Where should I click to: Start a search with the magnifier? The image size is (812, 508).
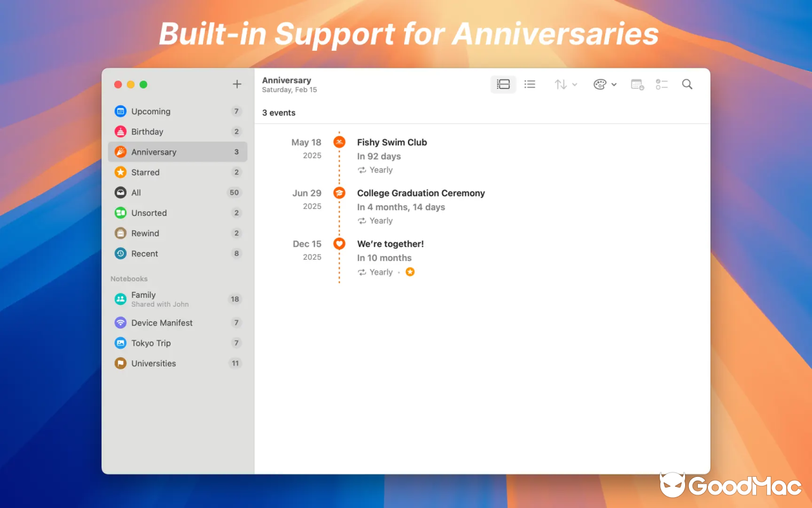(687, 84)
